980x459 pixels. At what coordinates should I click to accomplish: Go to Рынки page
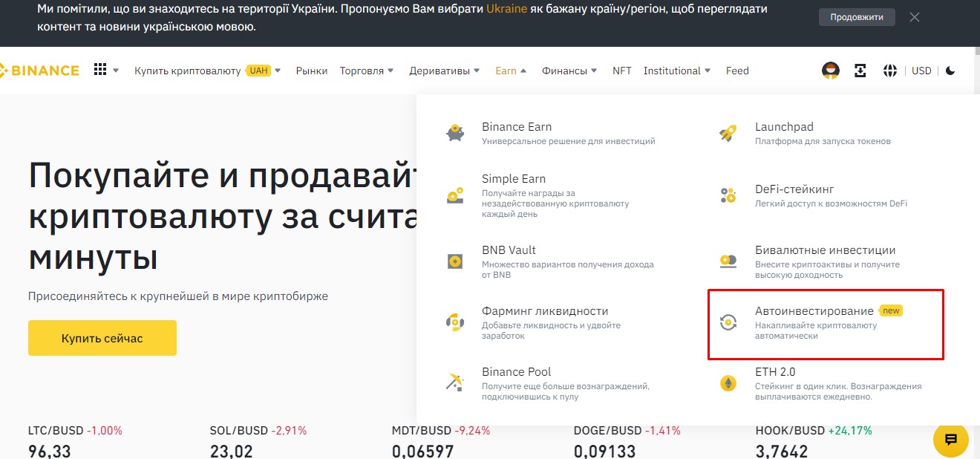click(x=312, y=71)
